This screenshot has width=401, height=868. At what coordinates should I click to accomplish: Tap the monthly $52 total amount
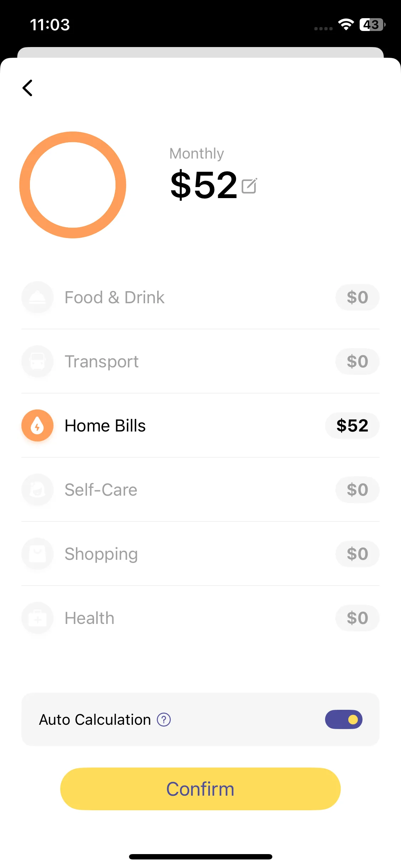[x=204, y=185]
